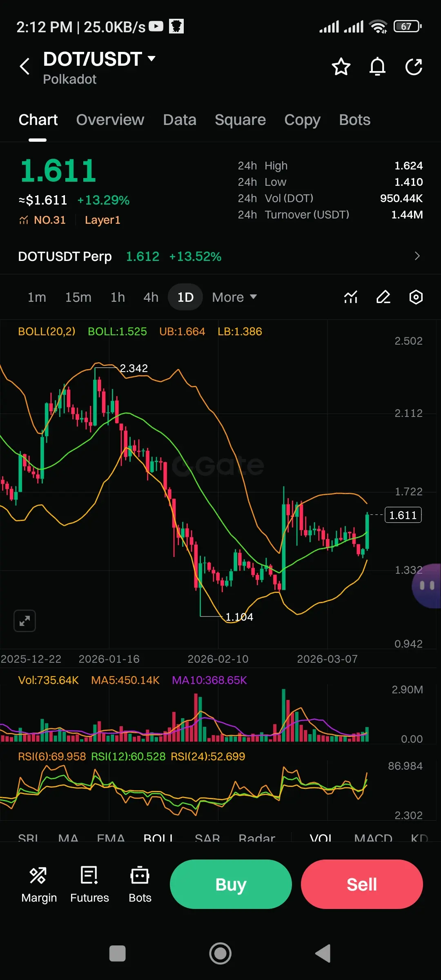The image size is (441, 980).
Task: Toggle the SAR indicator
Action: pyautogui.click(x=207, y=839)
